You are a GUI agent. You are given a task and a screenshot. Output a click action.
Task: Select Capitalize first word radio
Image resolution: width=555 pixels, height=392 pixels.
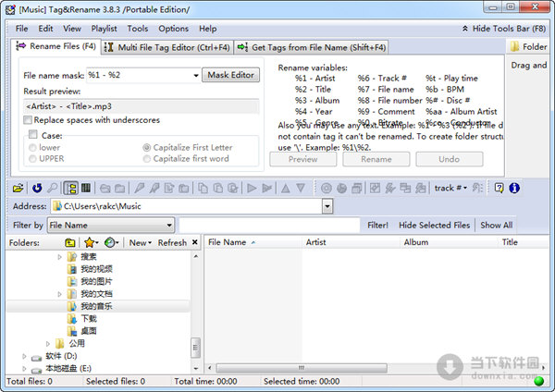146,159
